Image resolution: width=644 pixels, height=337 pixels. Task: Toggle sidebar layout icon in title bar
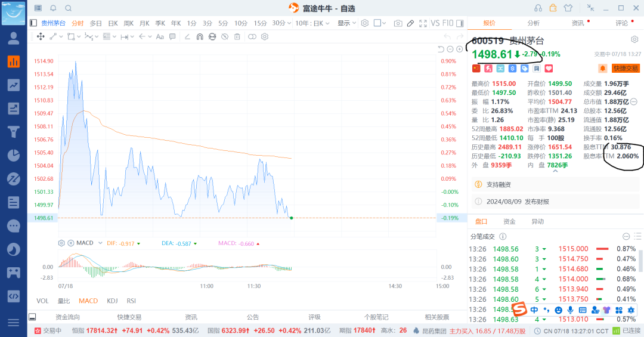(38, 8)
